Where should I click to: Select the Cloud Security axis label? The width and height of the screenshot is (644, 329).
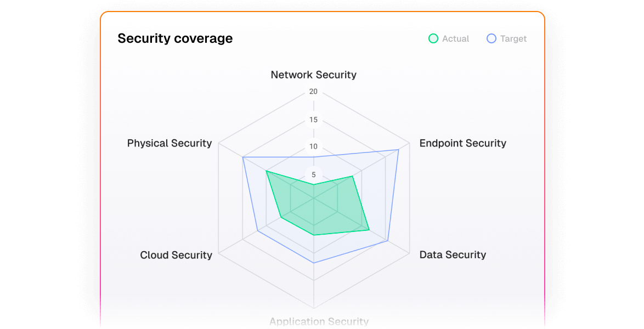point(176,255)
